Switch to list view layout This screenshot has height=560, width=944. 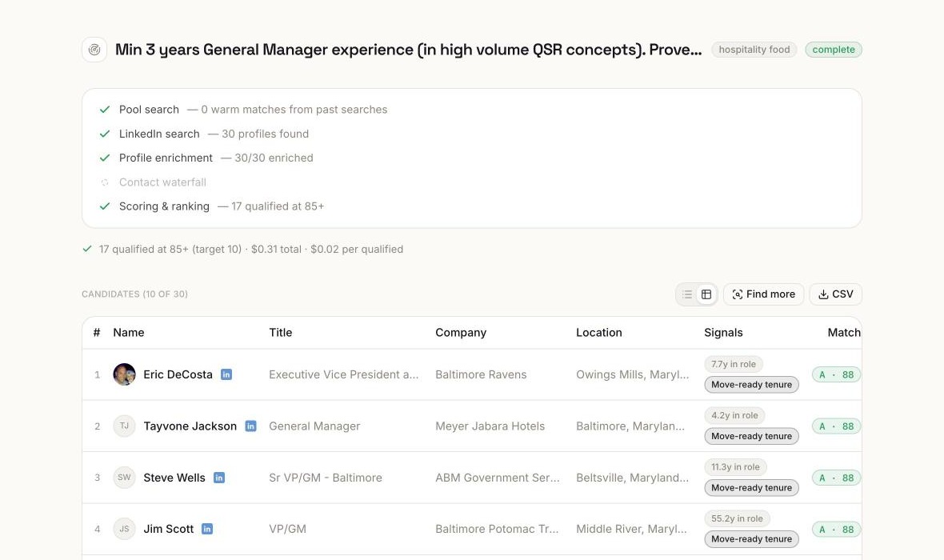coord(687,294)
